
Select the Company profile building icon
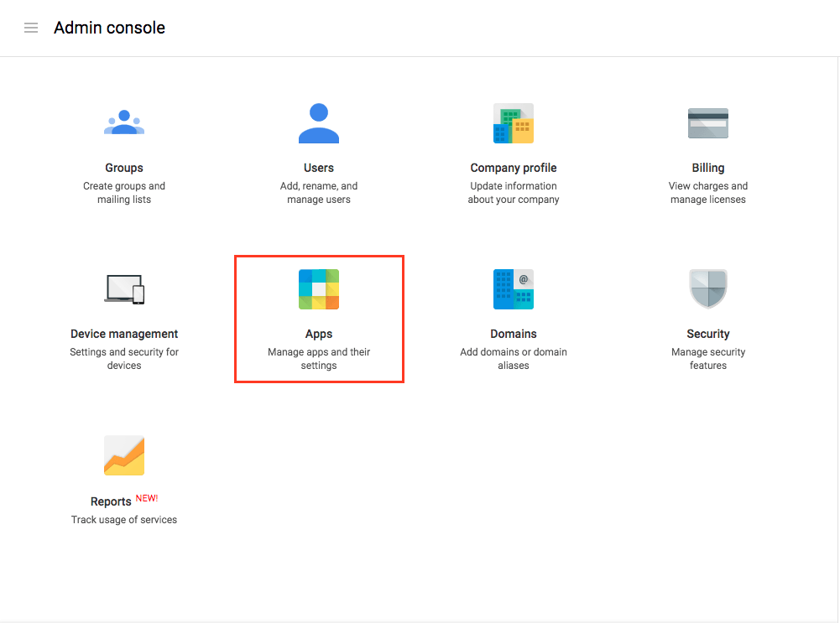pyautogui.click(x=514, y=122)
